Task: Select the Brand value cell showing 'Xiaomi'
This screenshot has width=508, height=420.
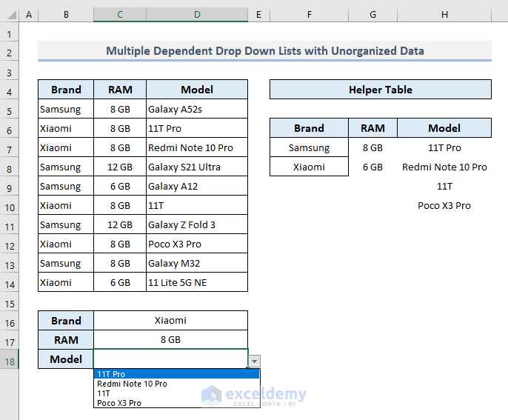Action: [171, 321]
